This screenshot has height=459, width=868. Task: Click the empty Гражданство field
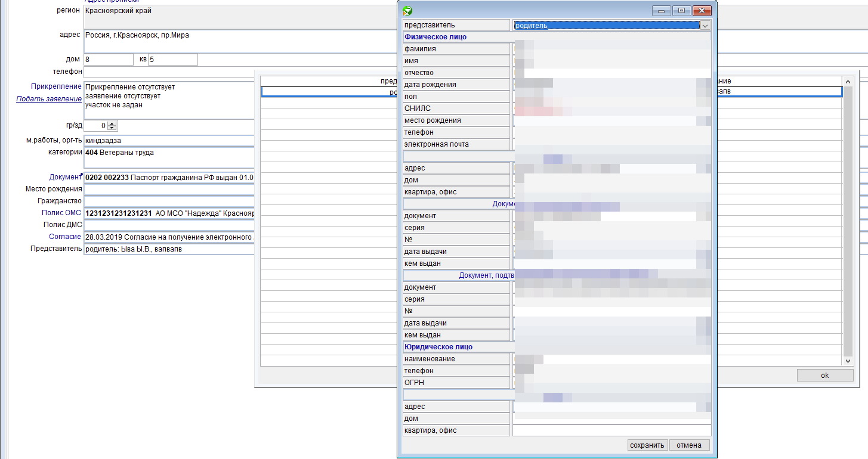pos(169,201)
